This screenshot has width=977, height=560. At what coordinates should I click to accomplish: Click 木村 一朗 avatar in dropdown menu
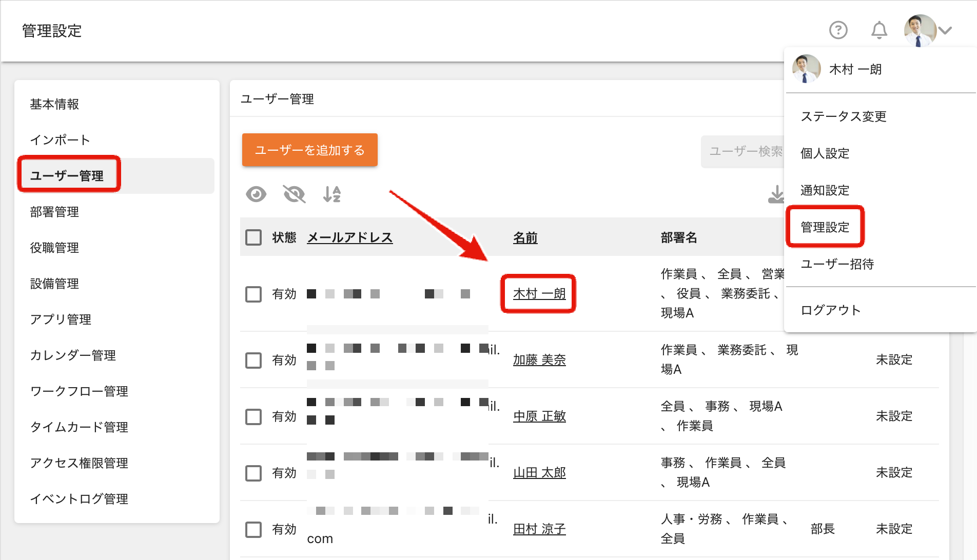[806, 69]
